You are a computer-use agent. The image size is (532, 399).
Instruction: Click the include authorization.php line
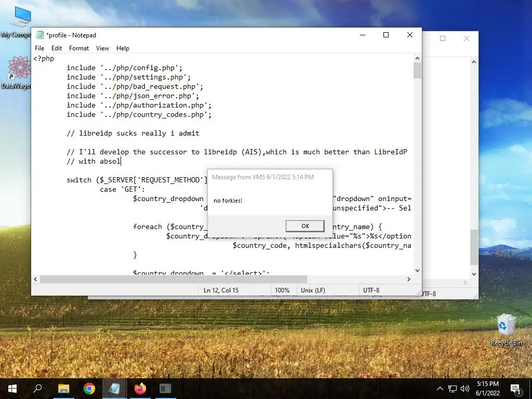(139, 105)
